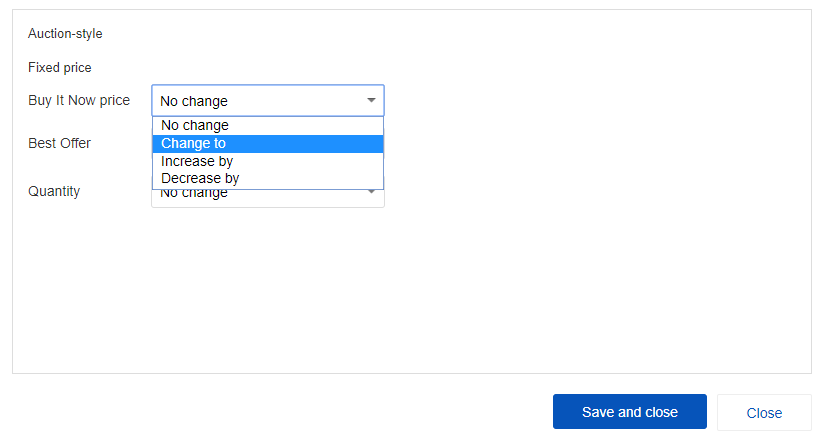Choose the 'Change to' option
This screenshot has width=817, height=436.
pos(194,144)
